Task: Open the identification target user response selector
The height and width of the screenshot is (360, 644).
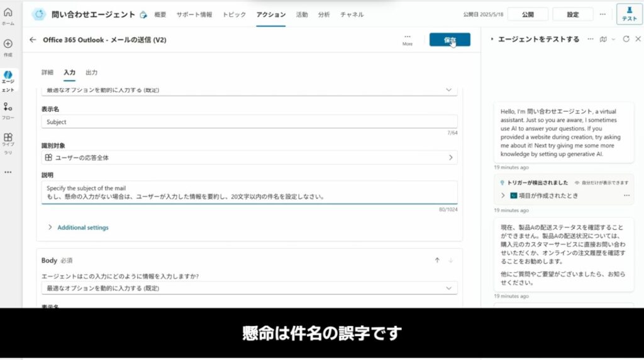Action: [x=249, y=158]
